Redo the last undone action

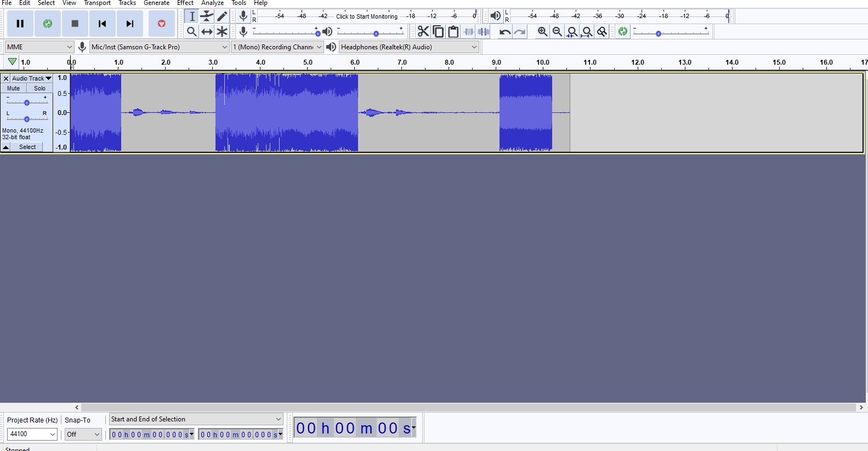point(520,32)
